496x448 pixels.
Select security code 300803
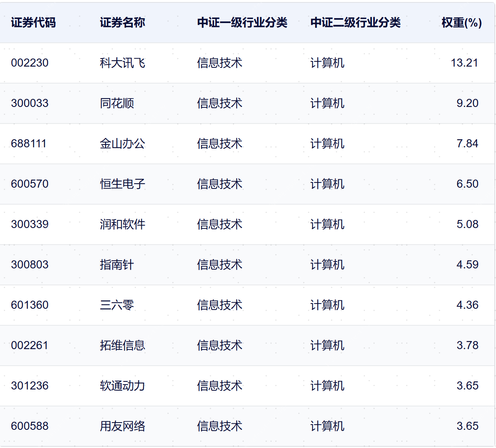pos(30,265)
